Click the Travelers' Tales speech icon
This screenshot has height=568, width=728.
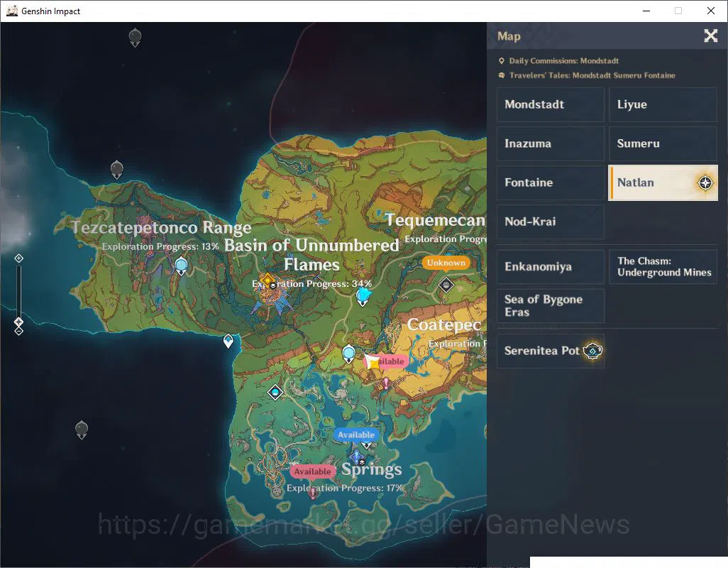(x=502, y=75)
